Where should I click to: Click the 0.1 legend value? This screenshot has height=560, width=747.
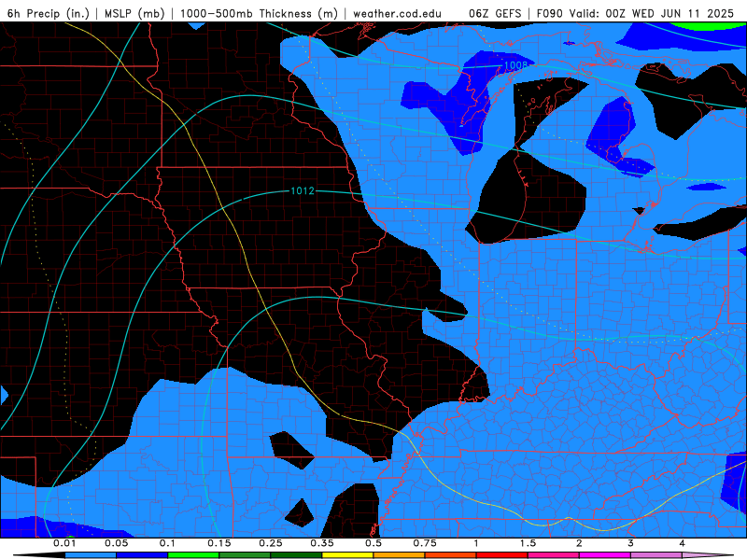point(167,543)
